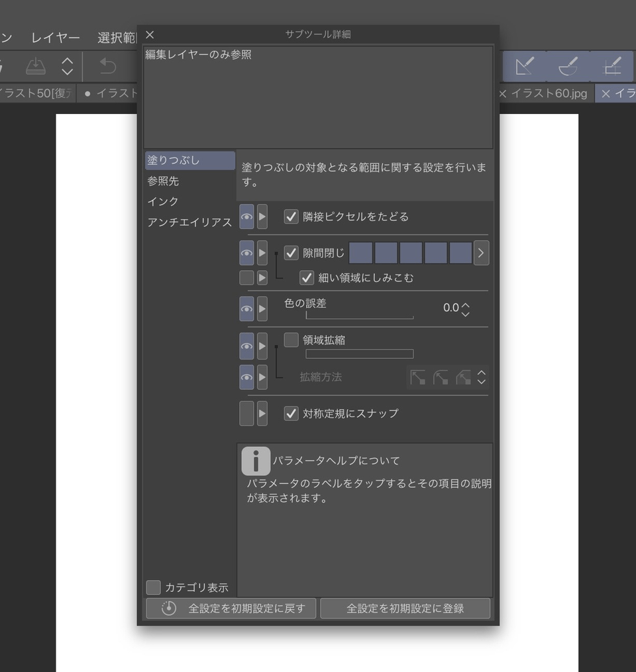Screen dimensions: 636x672
Task: Expand arrow beside 細い領域にしみこむ row
Action: [x=262, y=277]
